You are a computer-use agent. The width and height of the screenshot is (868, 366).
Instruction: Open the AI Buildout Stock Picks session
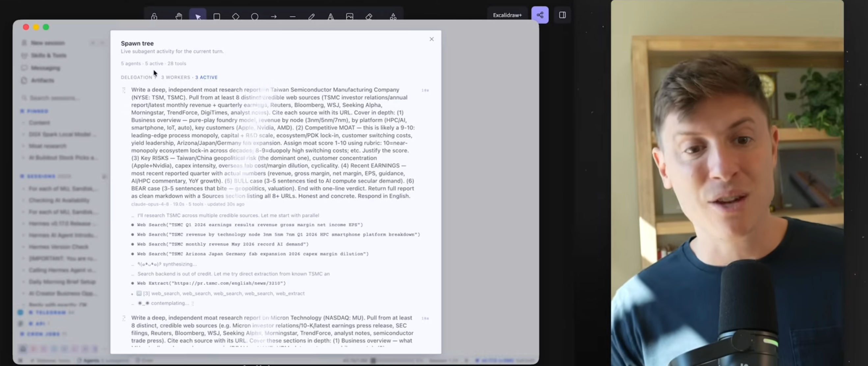tap(63, 158)
